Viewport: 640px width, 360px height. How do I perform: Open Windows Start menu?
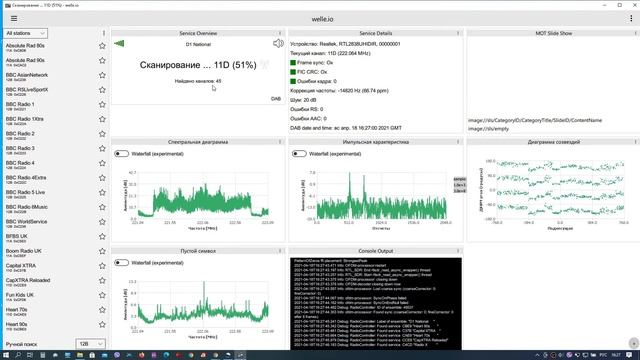(x=6, y=355)
